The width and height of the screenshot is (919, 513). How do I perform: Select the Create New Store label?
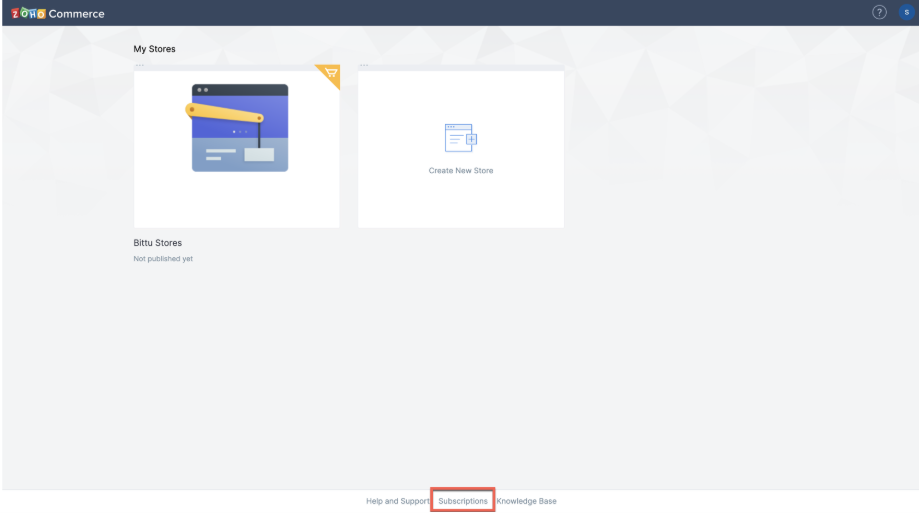(x=461, y=171)
